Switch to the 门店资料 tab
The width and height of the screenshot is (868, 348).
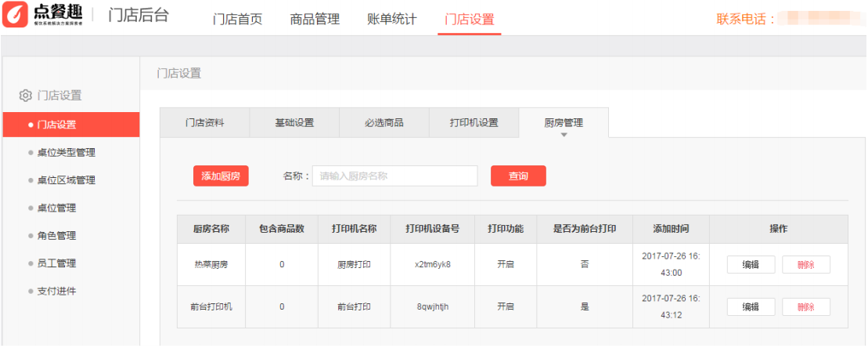(x=205, y=122)
